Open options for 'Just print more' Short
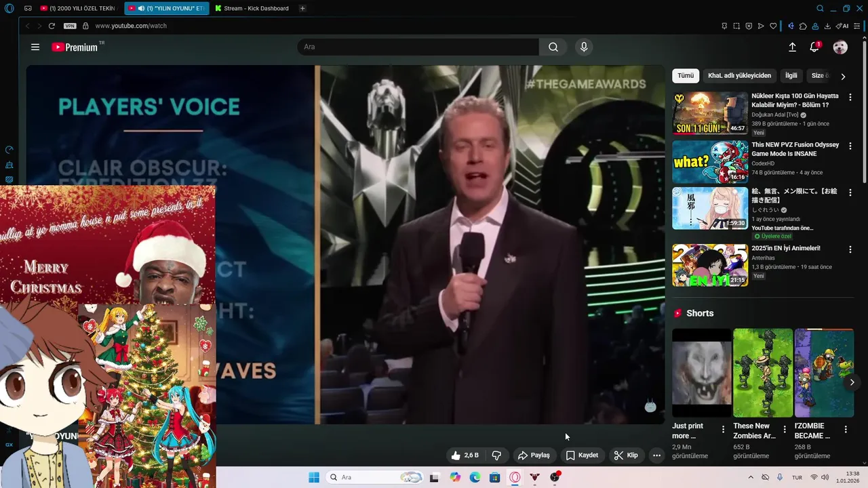Viewport: 868px width, 488px height. coord(723,430)
